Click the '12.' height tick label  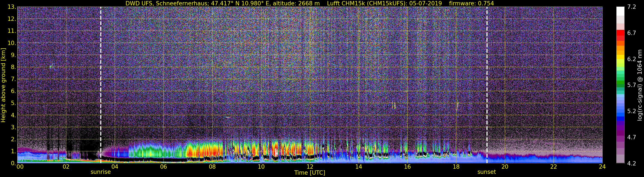[12, 19]
